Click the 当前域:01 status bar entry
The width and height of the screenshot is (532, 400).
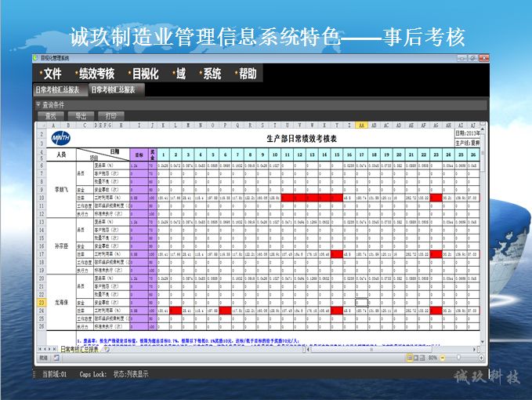[55, 374]
